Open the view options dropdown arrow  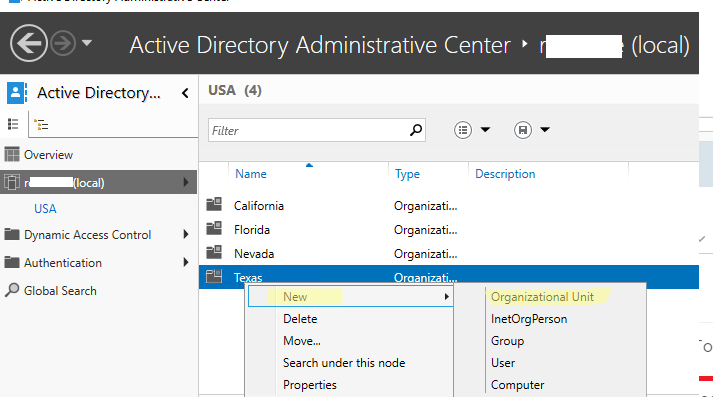[485, 130]
